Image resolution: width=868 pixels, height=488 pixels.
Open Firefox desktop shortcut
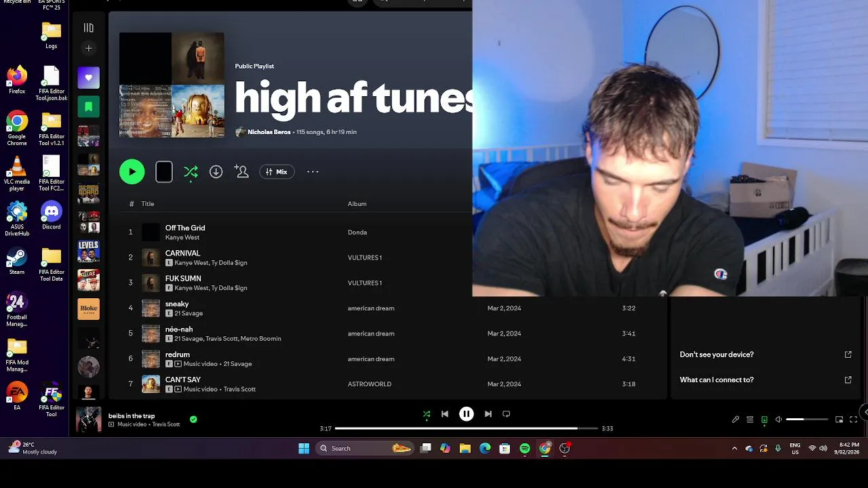tap(17, 80)
